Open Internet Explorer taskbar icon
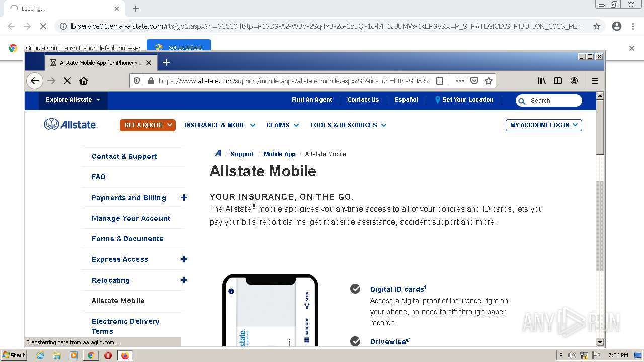Image resolution: width=644 pixels, height=362 pixels. [x=40, y=355]
